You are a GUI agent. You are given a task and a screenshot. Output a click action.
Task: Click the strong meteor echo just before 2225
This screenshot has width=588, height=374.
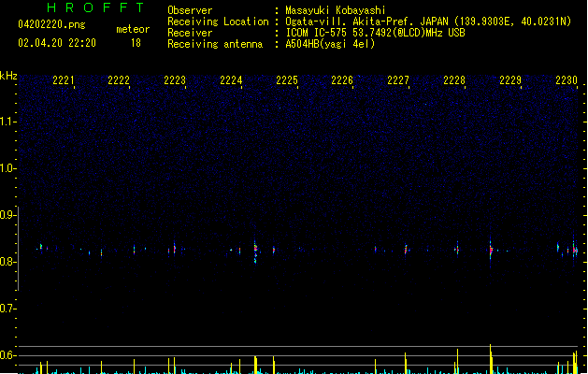point(255,251)
